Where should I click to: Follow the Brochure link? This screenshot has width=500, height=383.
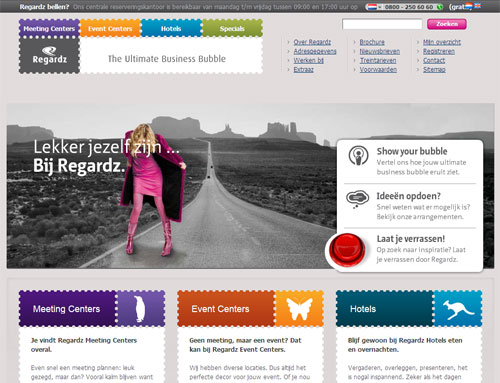(372, 42)
